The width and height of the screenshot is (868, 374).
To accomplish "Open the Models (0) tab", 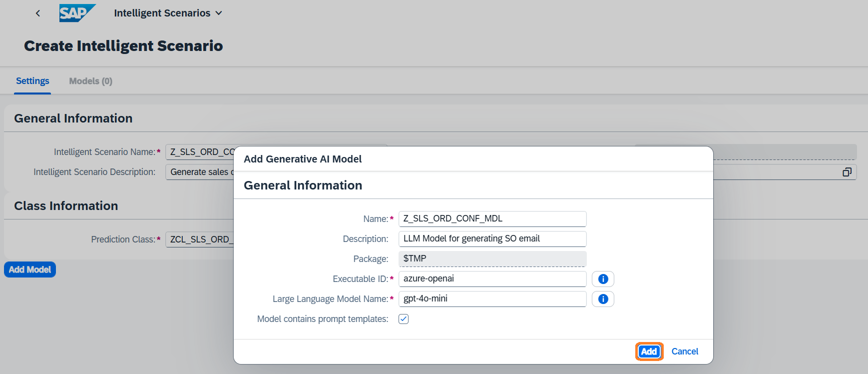I will pyautogui.click(x=90, y=81).
